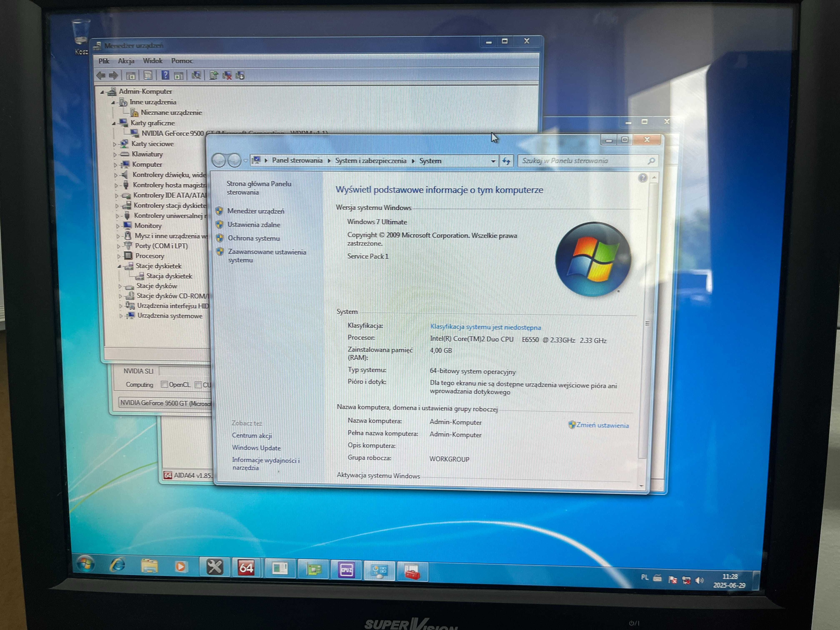
Task: Click the refresh button beside the address bar
Action: point(506,161)
